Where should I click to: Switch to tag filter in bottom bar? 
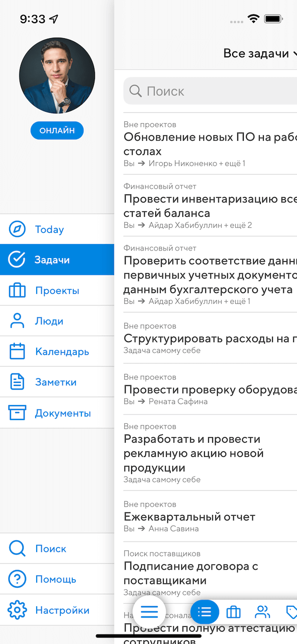coord(291,612)
